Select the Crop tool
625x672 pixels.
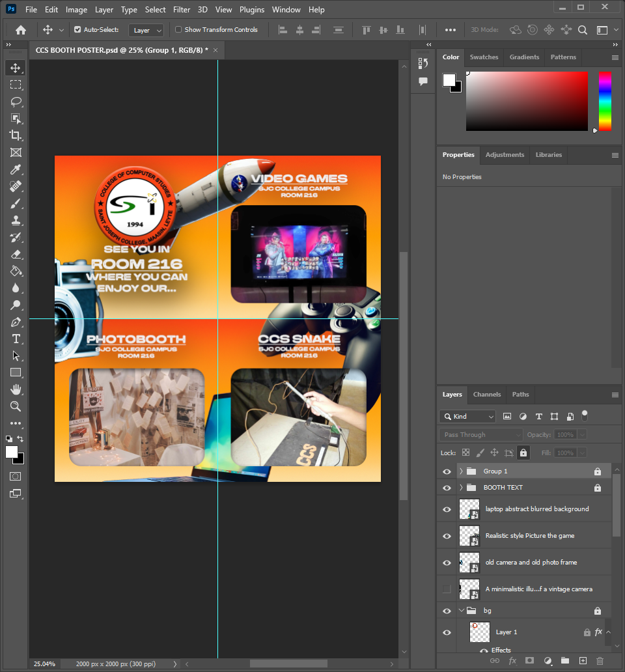pos(16,135)
